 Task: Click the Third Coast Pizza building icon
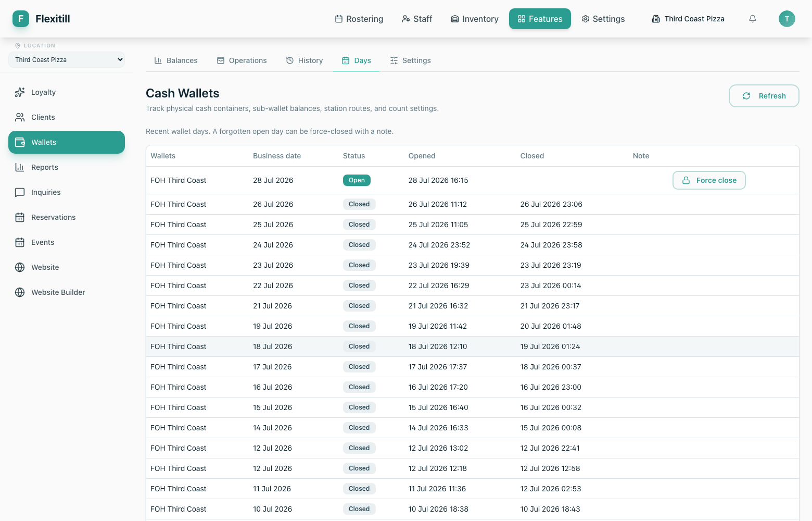click(x=656, y=19)
